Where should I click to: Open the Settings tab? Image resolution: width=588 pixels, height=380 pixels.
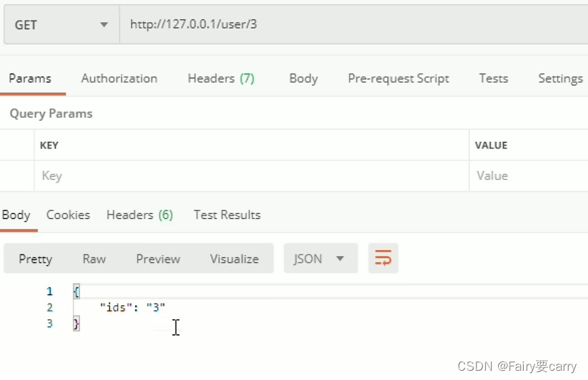coord(560,78)
